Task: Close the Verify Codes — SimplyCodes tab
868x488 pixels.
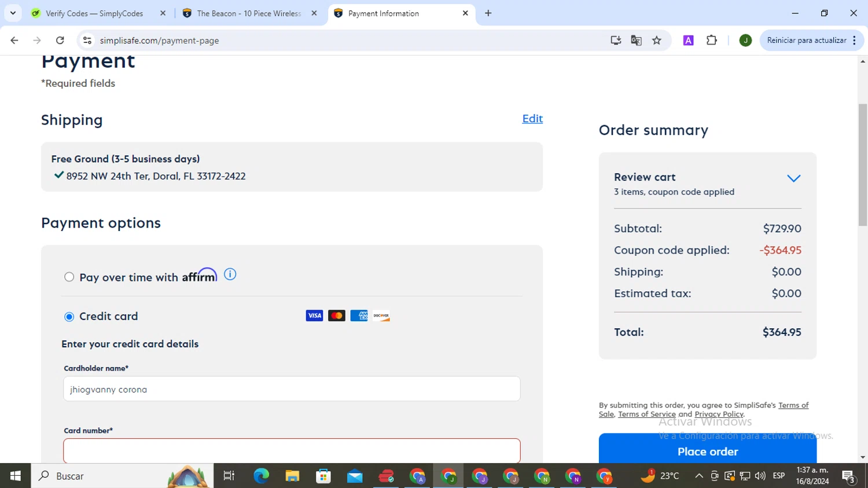Action: (x=163, y=13)
